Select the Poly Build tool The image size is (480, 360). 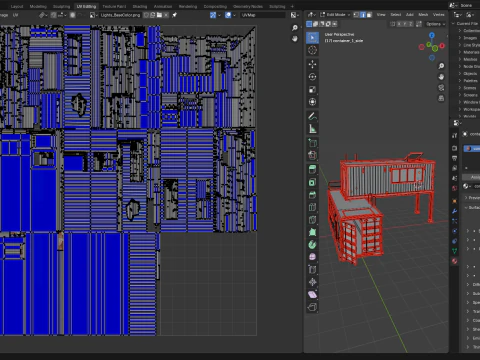(312, 232)
